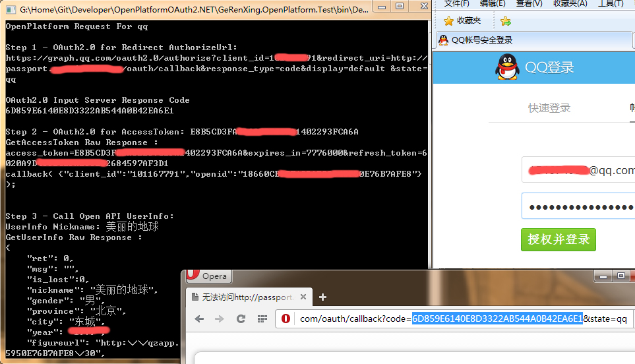This screenshot has width=635, height=364.
Task: Go forward in Opera browser
Action: point(220,319)
